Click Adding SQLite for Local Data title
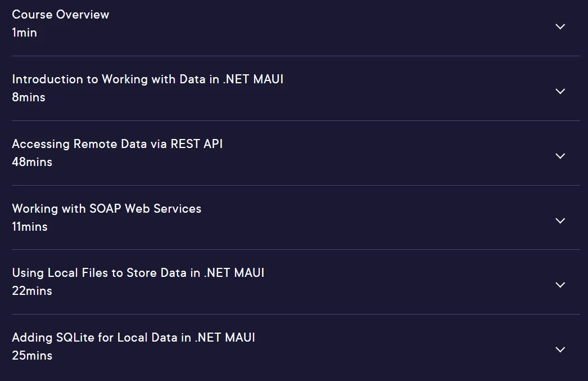 pos(133,338)
